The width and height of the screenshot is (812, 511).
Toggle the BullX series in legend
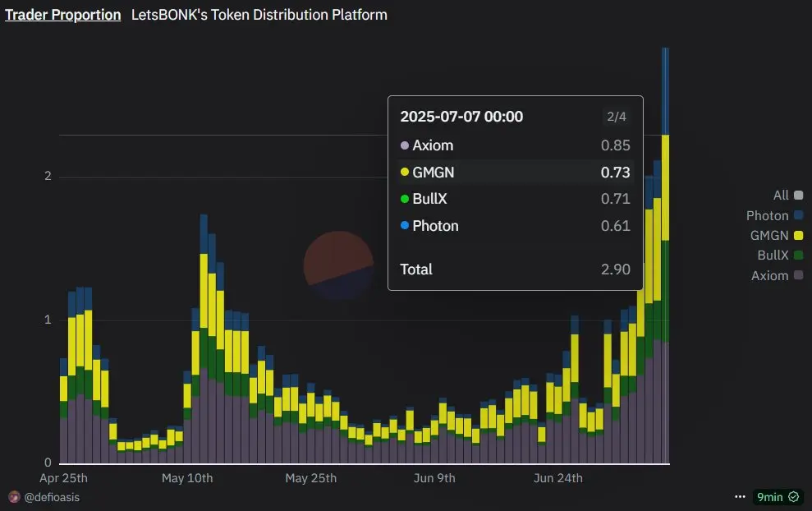click(781, 255)
